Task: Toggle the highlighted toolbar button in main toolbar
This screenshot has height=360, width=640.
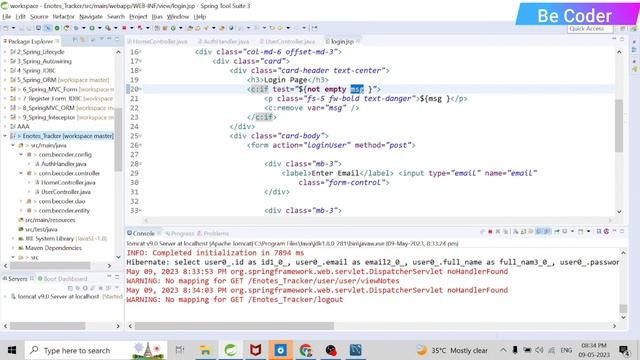Action: coord(47,28)
